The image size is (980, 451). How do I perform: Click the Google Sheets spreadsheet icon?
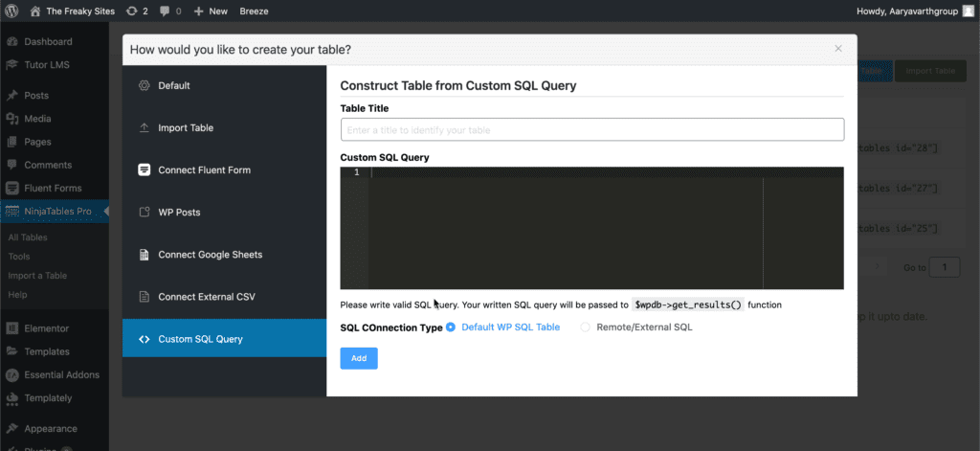[x=144, y=255]
